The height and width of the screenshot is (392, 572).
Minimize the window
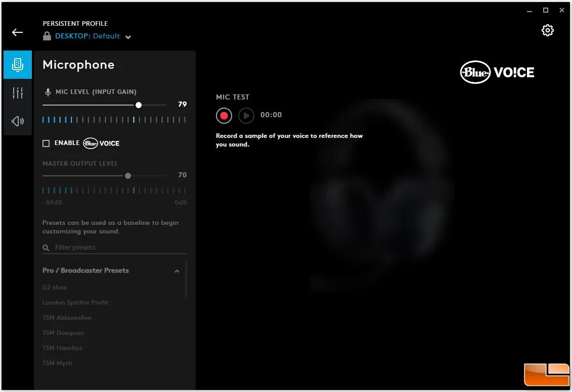coord(530,11)
